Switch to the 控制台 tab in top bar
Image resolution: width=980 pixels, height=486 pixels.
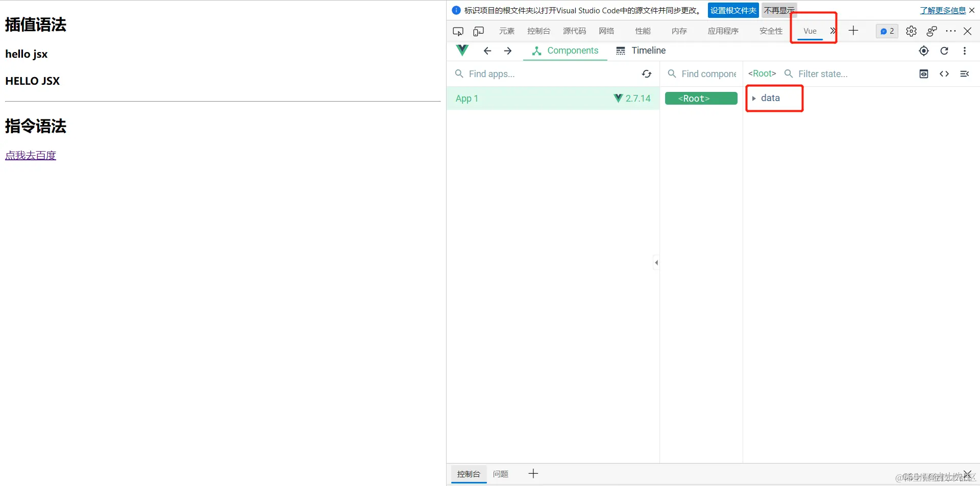538,31
